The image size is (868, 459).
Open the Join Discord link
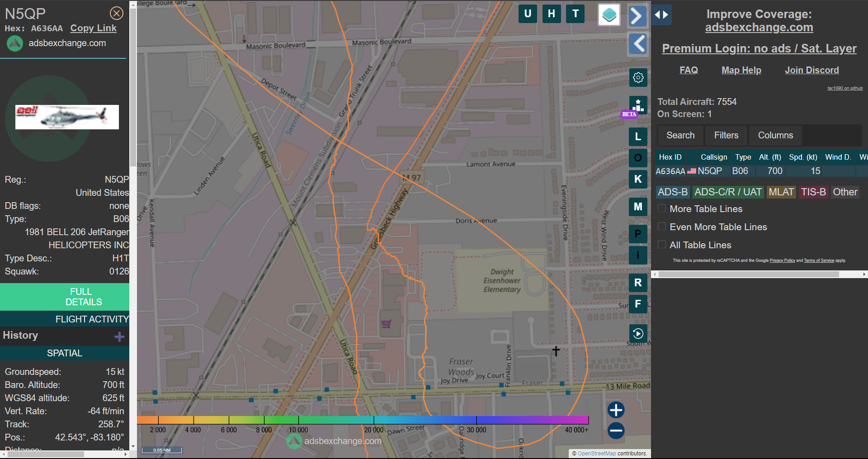click(812, 70)
